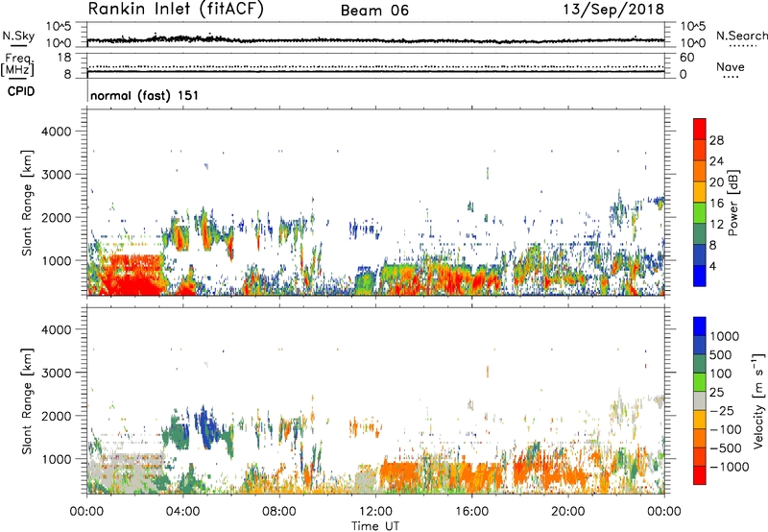Click the blue bottom segment of the power colorbar
The height and width of the screenshot is (532, 768).
tap(700, 276)
